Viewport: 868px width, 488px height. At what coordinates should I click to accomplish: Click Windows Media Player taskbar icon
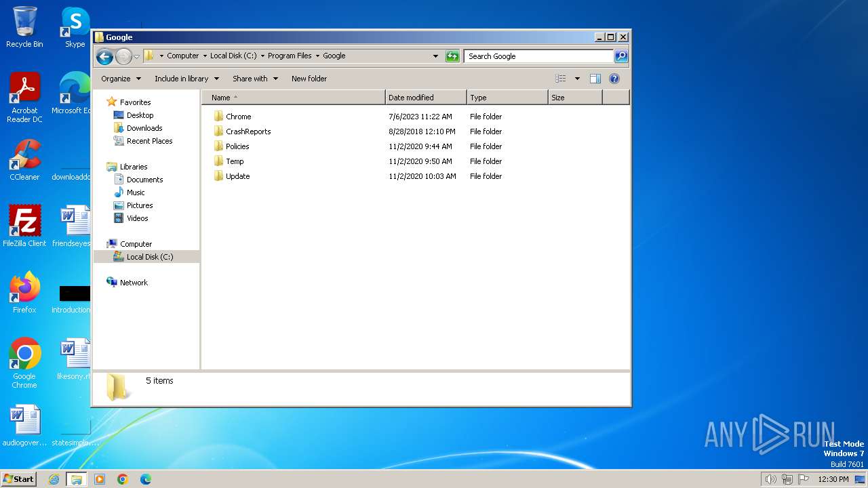100,479
